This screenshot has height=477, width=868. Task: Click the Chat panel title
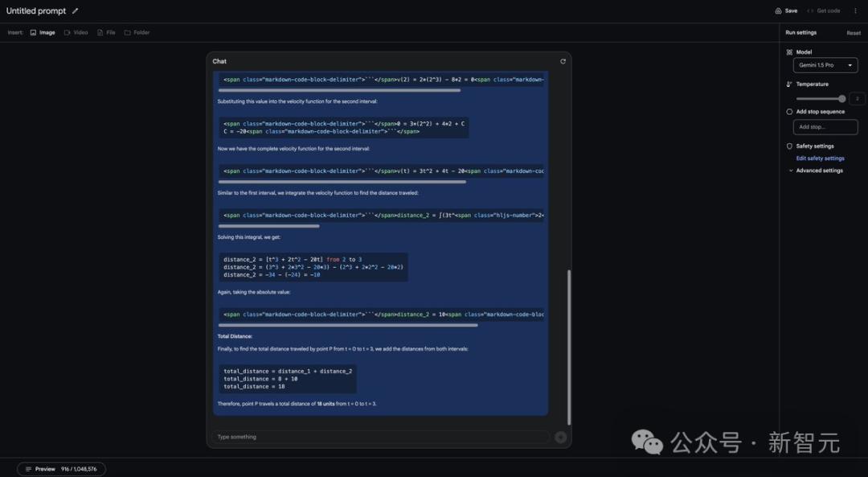pyautogui.click(x=219, y=61)
